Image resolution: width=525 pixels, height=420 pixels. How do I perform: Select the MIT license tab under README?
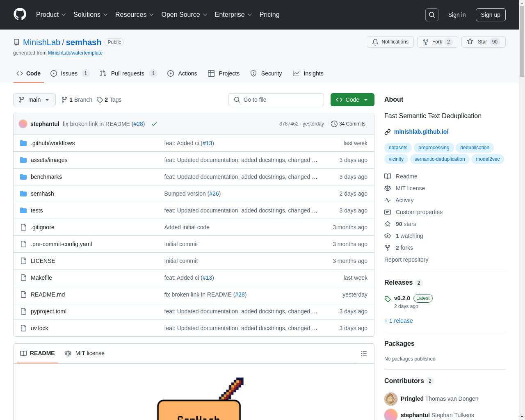click(85, 353)
